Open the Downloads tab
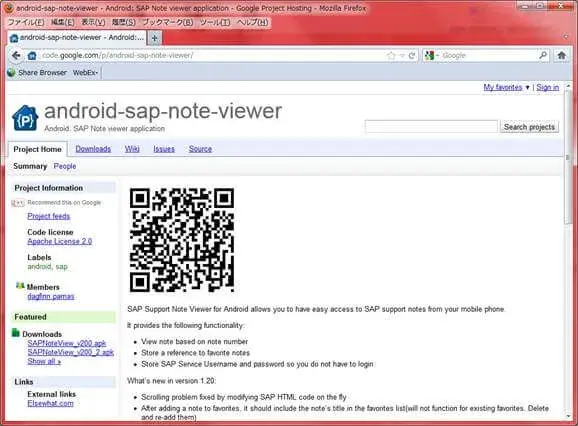The height and width of the screenshot is (426, 578). tap(93, 149)
